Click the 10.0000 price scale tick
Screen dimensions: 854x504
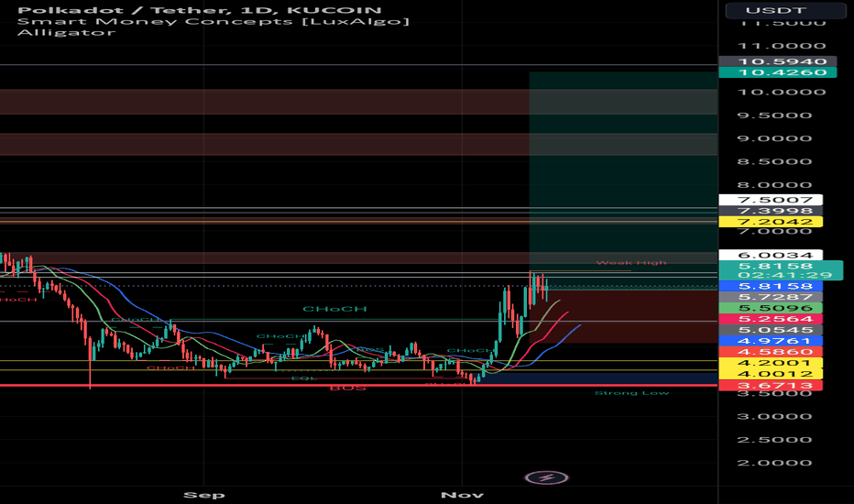pos(782,92)
